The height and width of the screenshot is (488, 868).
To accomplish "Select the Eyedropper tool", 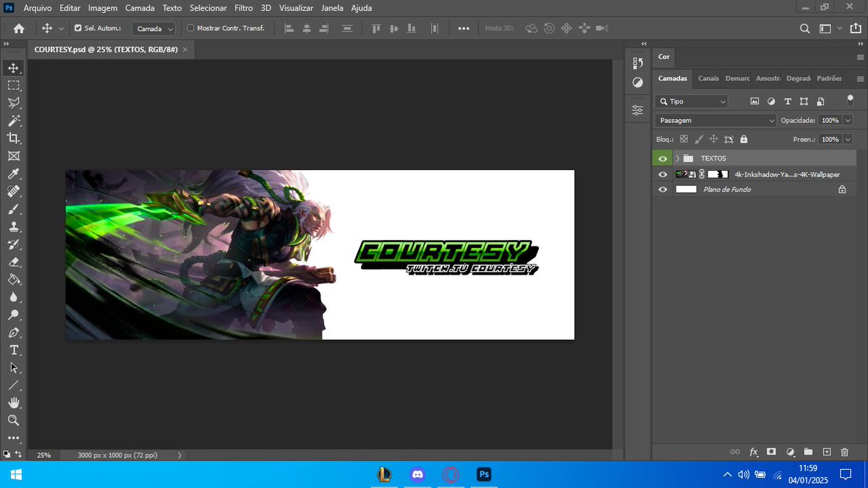I will pos(14,174).
